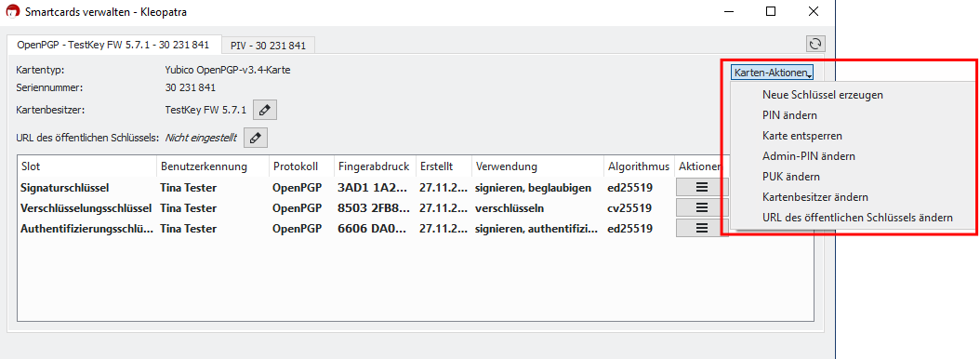
Task: Select Admin-PIN ändern
Action: (809, 156)
